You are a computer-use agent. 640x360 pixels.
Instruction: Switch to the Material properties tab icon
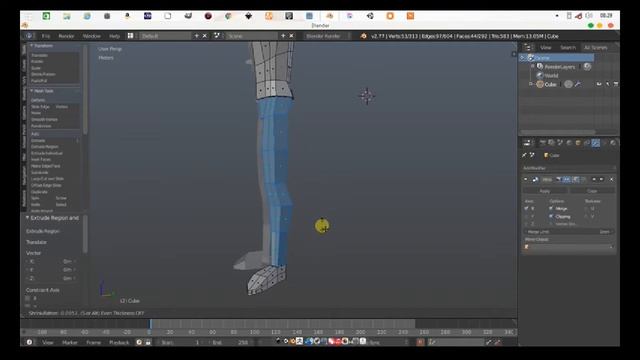pos(613,143)
